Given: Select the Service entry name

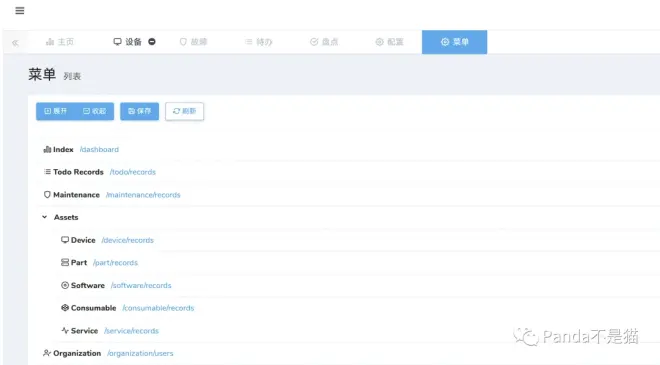Looking at the screenshot, I should tap(84, 330).
